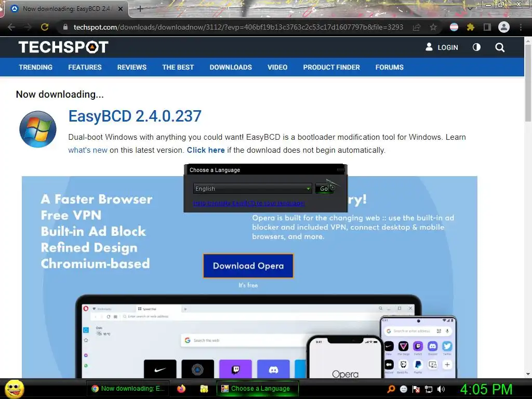Open network connection tray icon
This screenshot has height=399, width=532.
point(429,389)
